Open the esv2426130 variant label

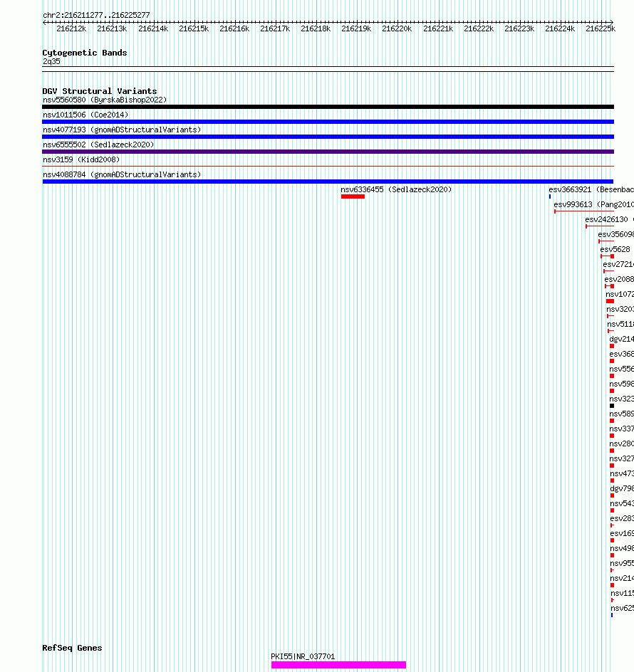[x=609, y=219]
